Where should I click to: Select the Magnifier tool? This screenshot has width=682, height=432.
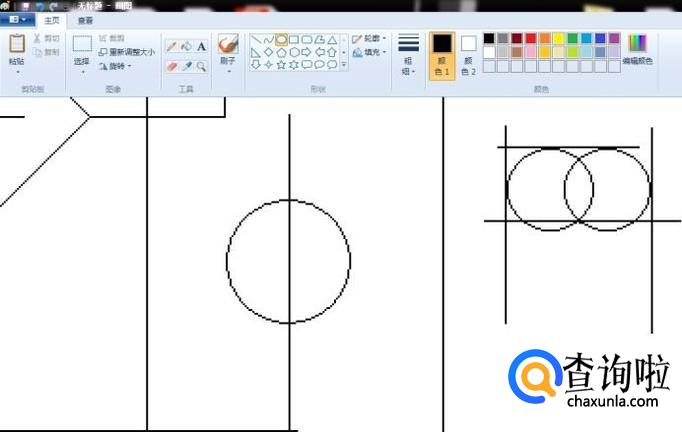pyautogui.click(x=201, y=66)
